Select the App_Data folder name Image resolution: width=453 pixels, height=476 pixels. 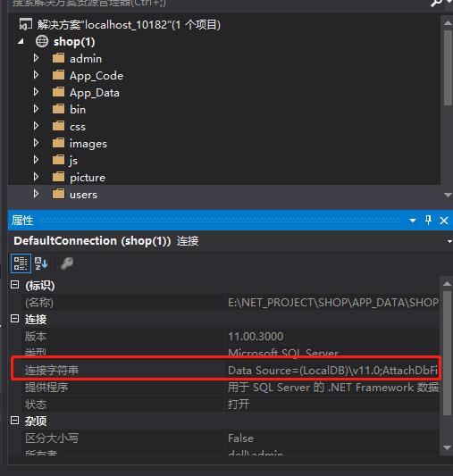95,93
